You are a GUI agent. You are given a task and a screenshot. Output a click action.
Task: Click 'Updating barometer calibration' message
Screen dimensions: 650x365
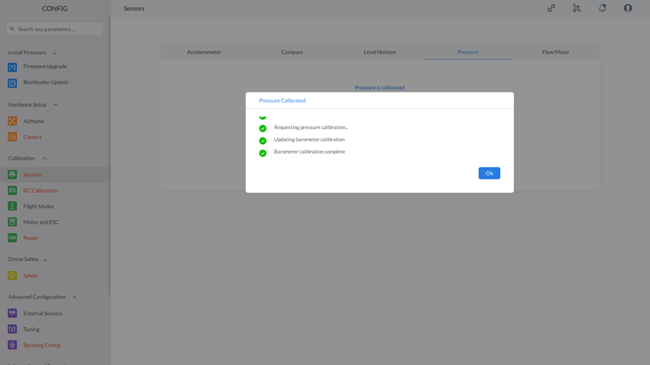tap(309, 139)
